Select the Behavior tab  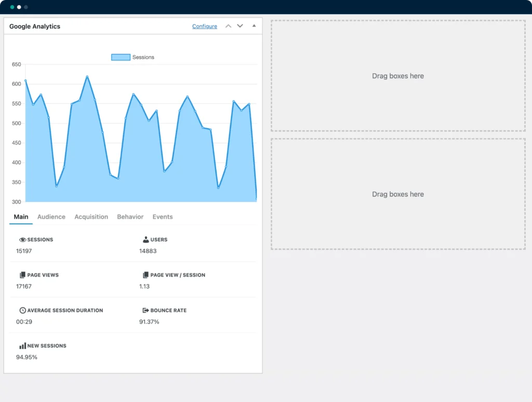[130, 217]
